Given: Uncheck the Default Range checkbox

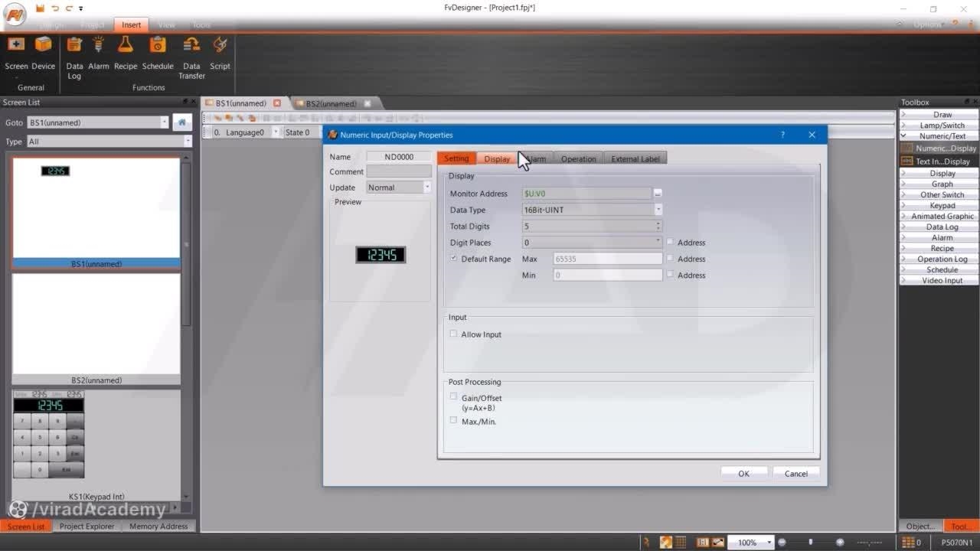Looking at the screenshot, I should (x=454, y=259).
